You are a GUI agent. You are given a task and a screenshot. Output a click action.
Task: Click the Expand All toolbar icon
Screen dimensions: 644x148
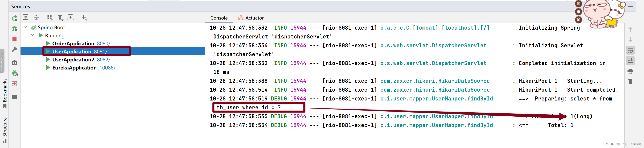[x=26, y=17]
